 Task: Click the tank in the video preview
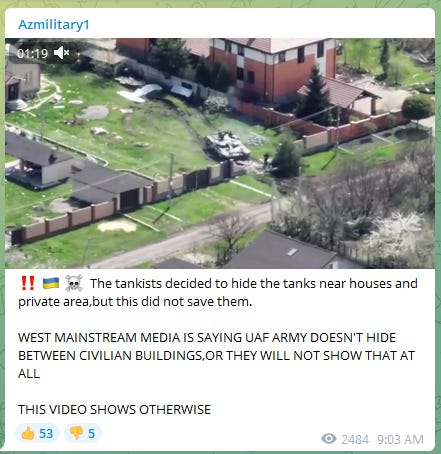[227, 146]
